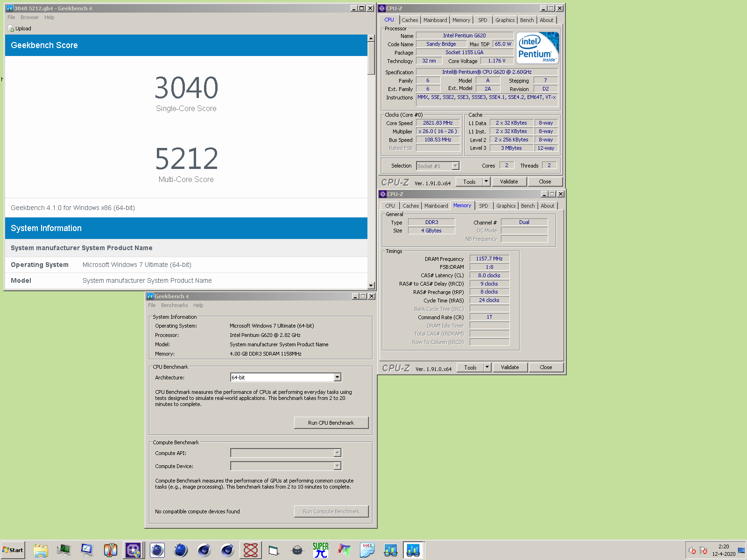Select the Intel Pentium G620 name field

pos(465,35)
